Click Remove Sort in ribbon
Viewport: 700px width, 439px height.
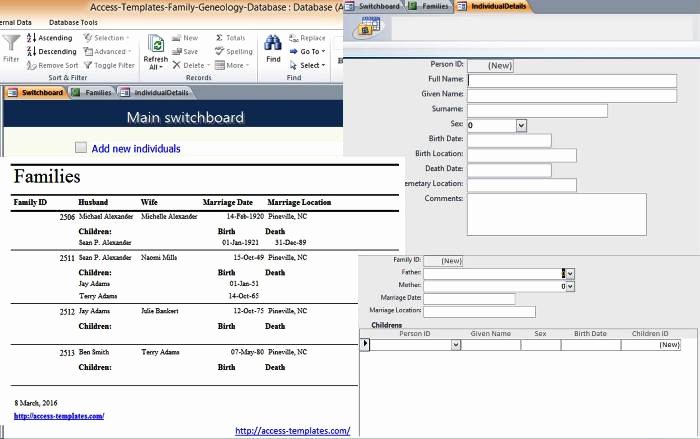pyautogui.click(x=52, y=65)
